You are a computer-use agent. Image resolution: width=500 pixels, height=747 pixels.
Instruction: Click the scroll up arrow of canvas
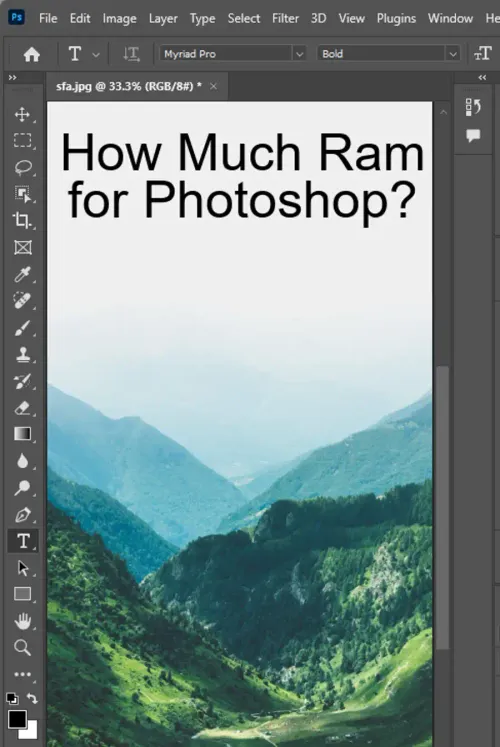[443, 112]
